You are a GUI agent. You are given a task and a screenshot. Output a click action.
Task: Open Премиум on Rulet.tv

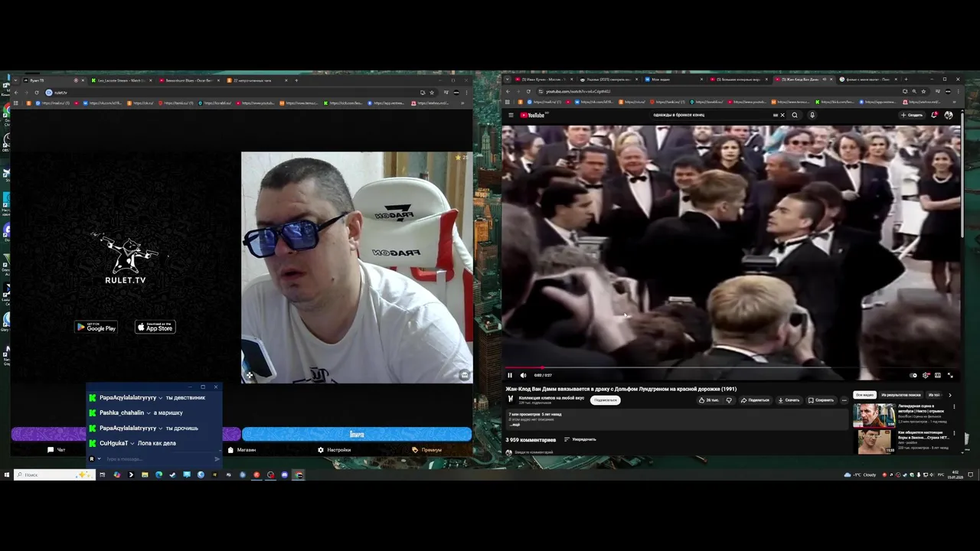(427, 450)
